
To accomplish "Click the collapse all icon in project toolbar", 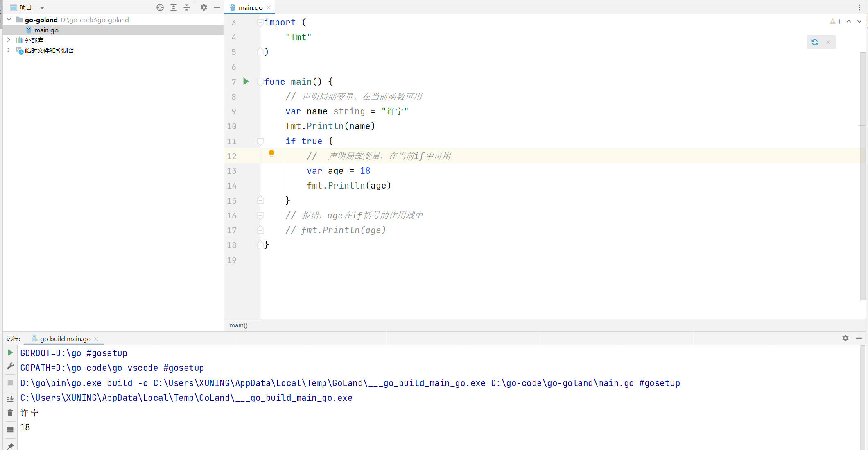I will [187, 7].
